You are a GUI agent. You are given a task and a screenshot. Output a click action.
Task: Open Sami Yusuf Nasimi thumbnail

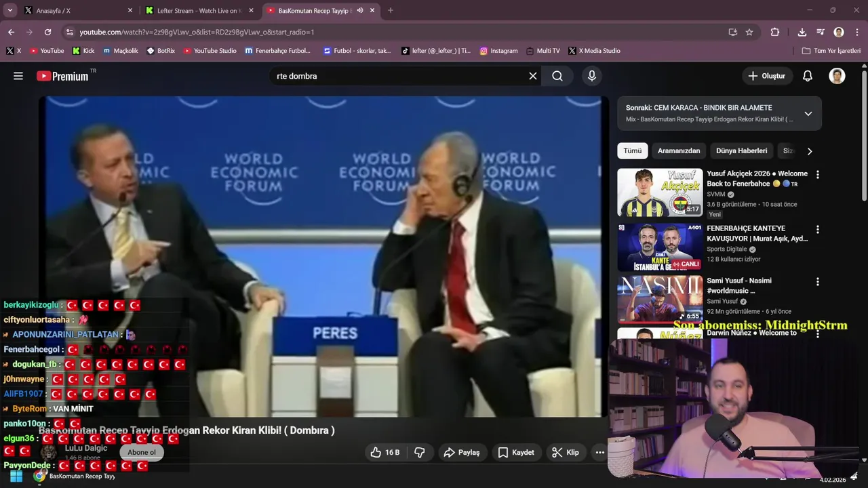click(660, 300)
